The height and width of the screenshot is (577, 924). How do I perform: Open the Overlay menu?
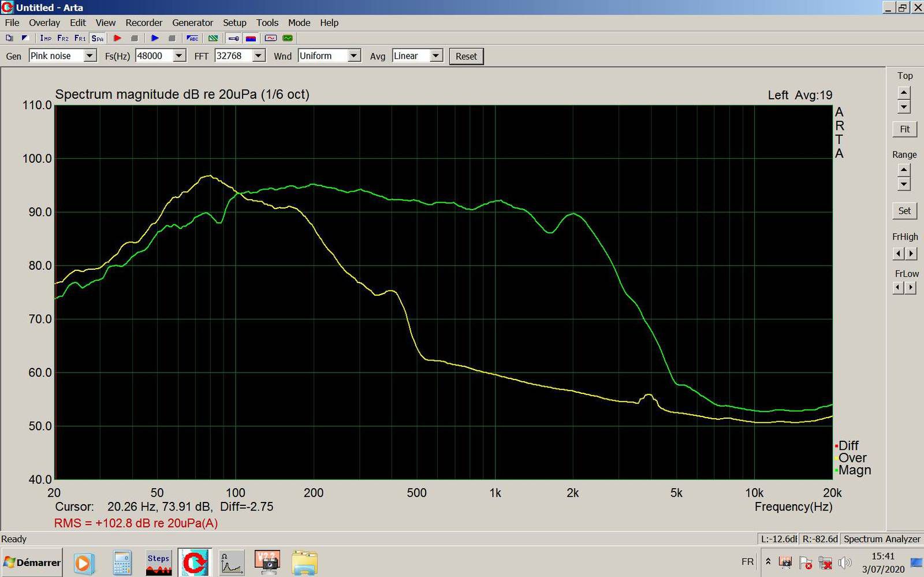tap(44, 23)
